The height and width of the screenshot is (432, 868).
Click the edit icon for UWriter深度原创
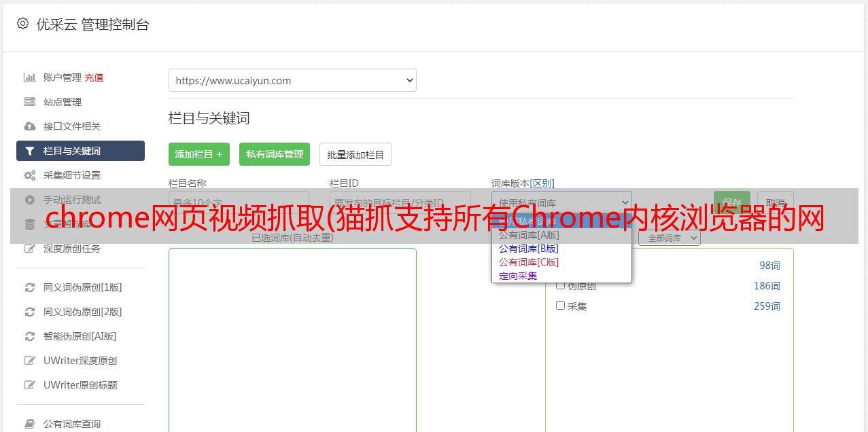[29, 361]
